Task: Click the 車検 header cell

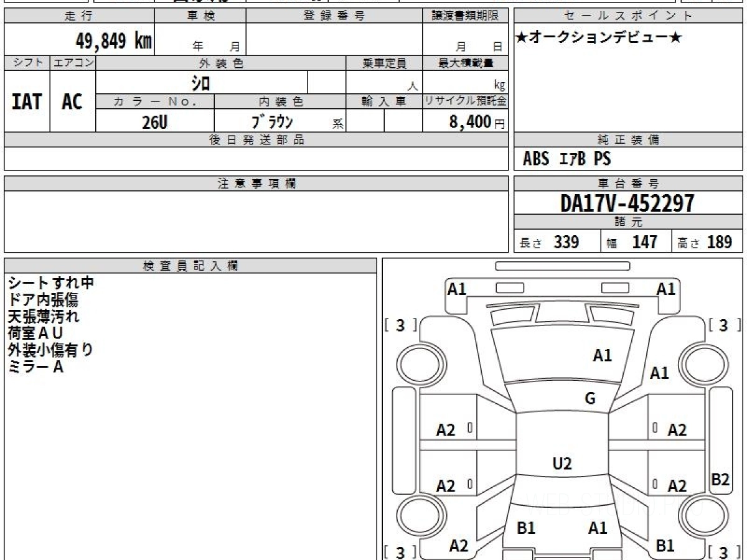Action: point(200,16)
